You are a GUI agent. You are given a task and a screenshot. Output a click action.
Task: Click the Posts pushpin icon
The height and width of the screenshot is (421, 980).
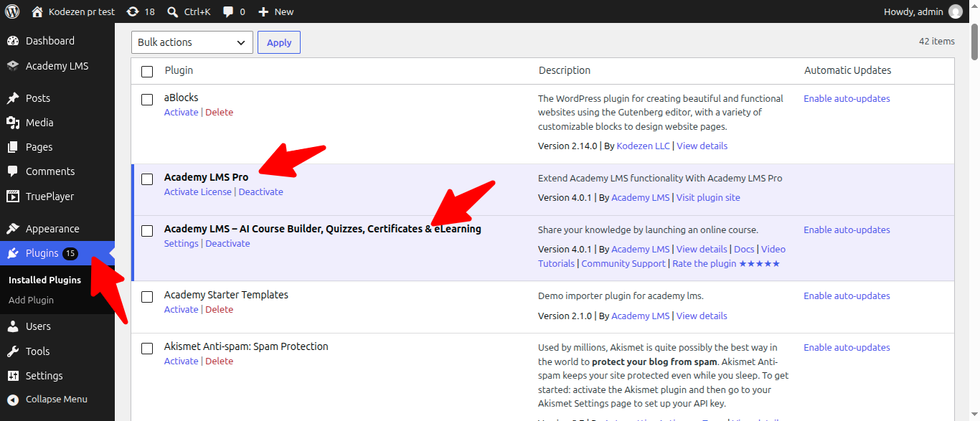[13, 98]
